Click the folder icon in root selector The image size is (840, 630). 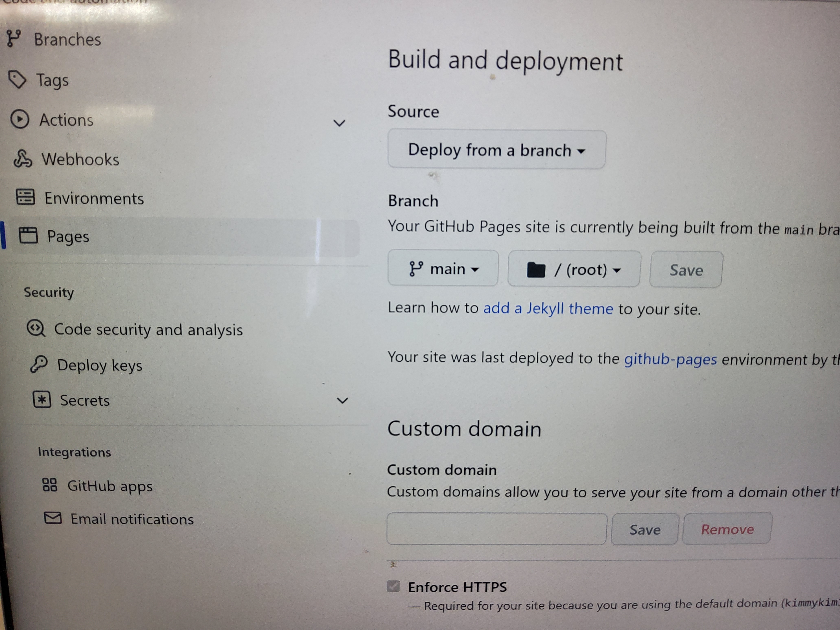click(x=536, y=270)
